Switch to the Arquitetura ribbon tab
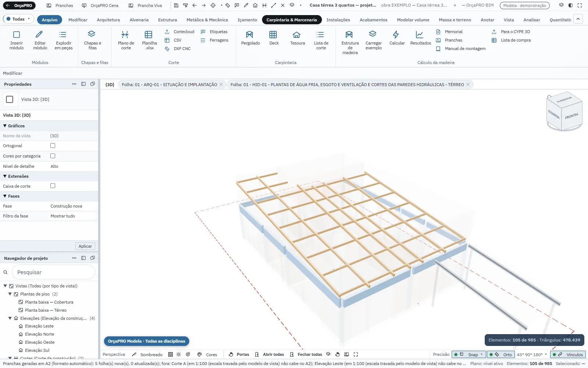 coord(108,20)
